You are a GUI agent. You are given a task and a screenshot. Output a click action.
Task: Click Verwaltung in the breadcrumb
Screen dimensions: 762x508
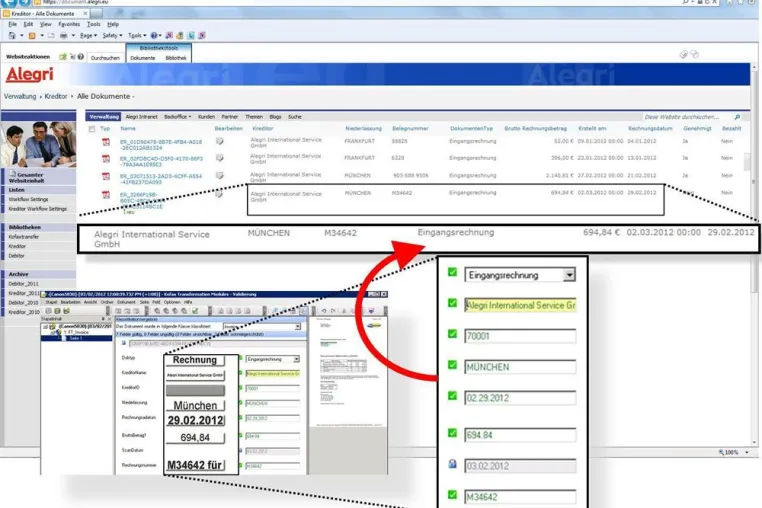click(x=20, y=96)
